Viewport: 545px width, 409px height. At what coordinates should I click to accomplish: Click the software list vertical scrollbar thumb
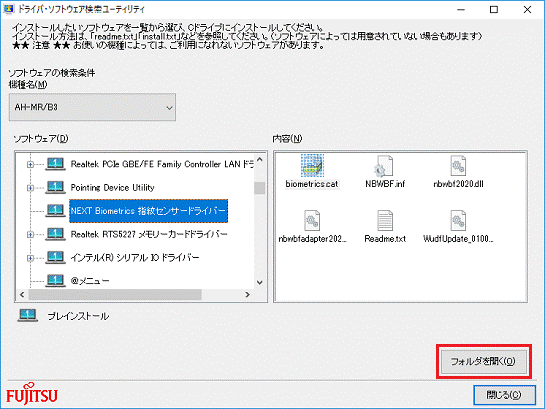(260, 188)
